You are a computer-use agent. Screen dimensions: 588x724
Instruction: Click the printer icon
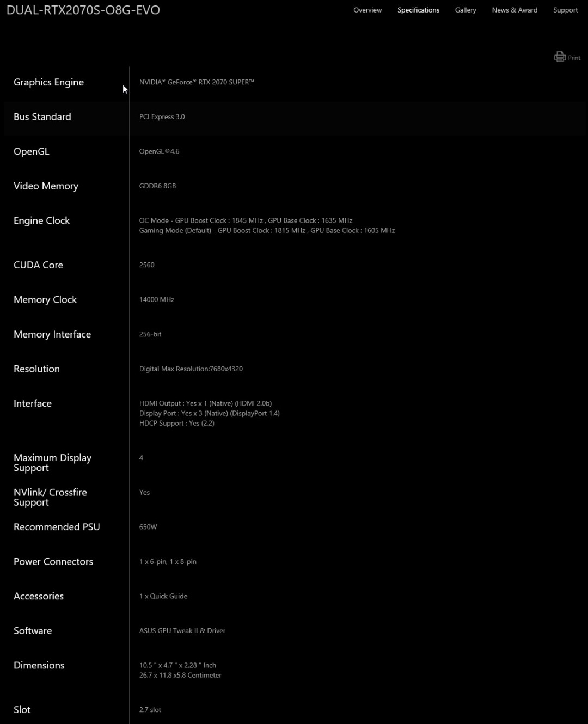(560, 57)
